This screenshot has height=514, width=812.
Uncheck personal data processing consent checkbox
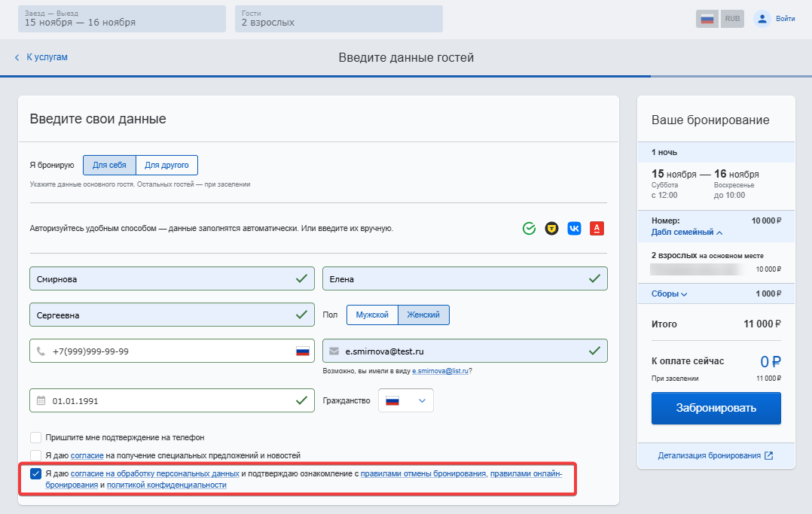point(36,473)
